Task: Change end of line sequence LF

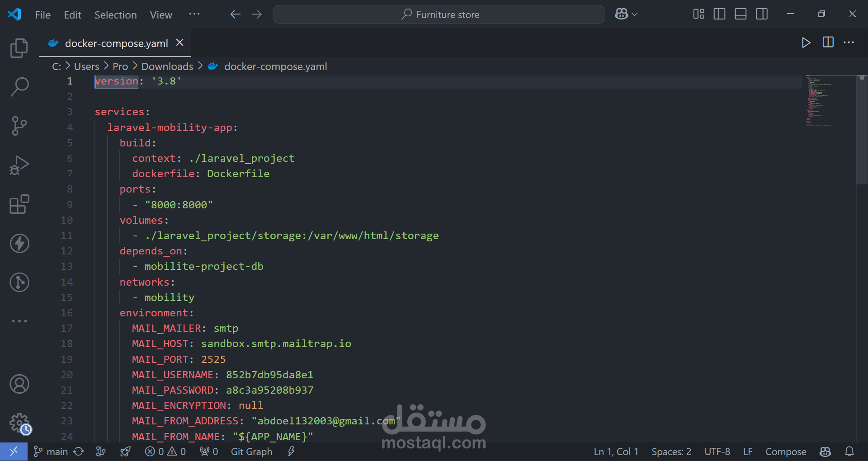Action: 748,452
